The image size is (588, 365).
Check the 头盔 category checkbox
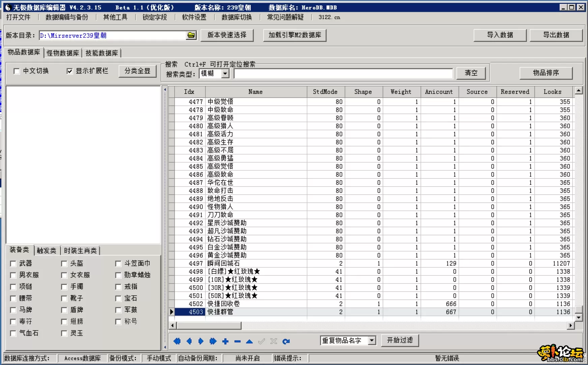click(64, 264)
